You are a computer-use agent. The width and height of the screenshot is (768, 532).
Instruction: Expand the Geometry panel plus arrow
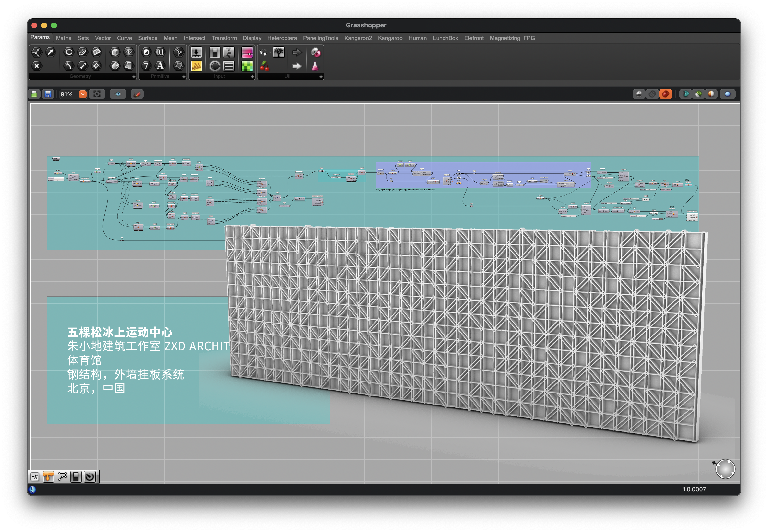coord(134,77)
